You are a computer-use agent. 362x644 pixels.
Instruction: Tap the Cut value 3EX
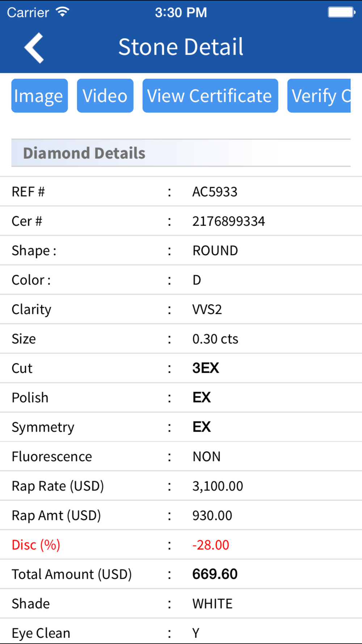click(206, 368)
